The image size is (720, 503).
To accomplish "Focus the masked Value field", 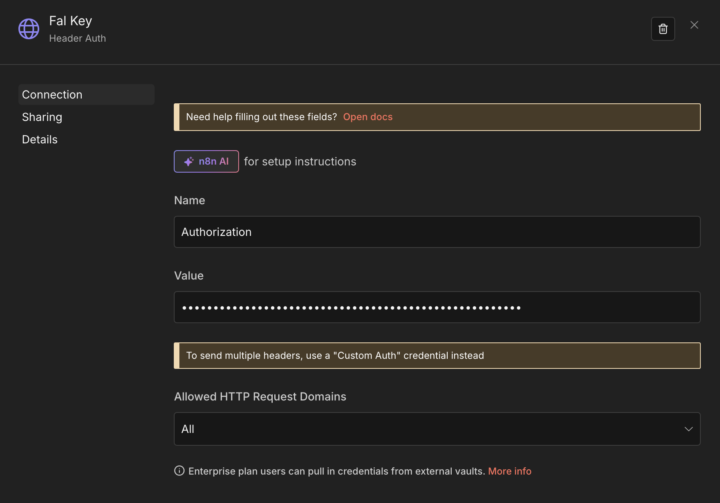I will click(437, 307).
